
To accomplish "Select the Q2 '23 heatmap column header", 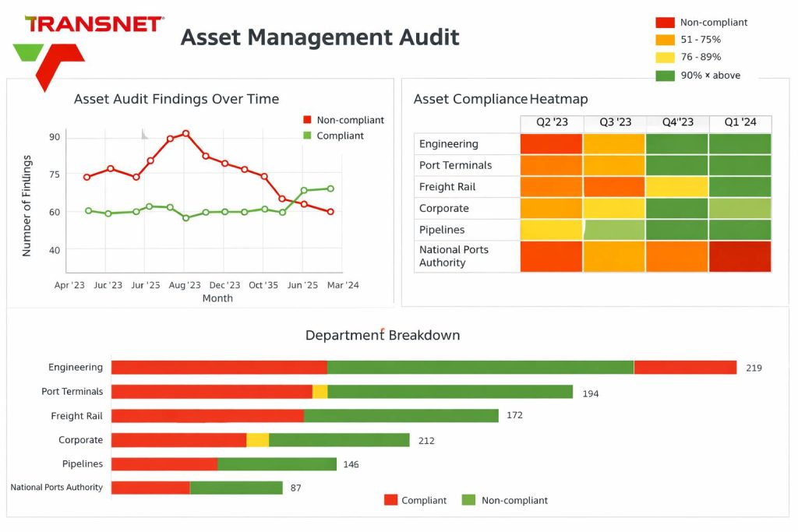I will point(551,123).
